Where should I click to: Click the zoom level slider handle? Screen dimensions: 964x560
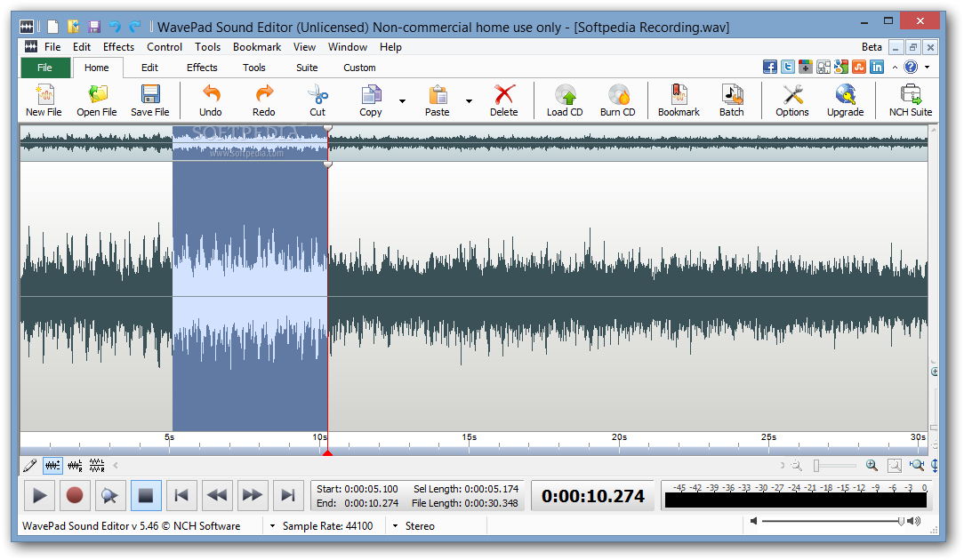tap(816, 466)
